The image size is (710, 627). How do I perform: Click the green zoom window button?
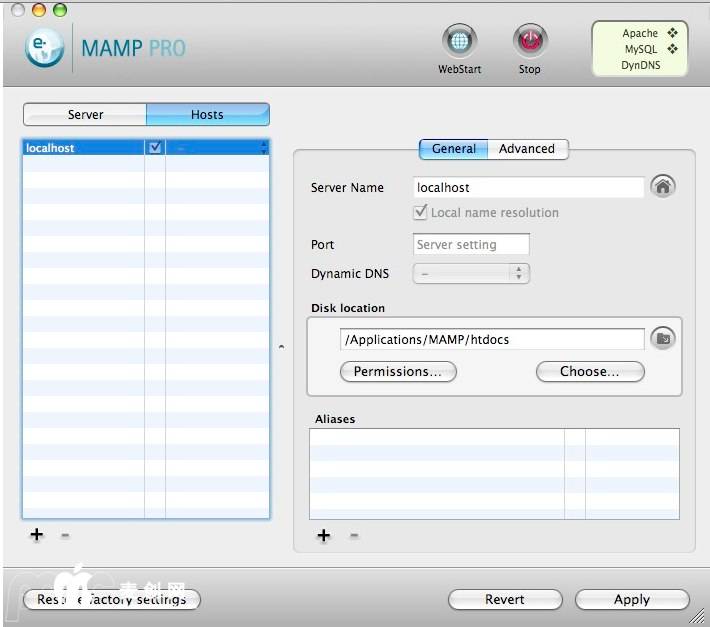(60, 10)
